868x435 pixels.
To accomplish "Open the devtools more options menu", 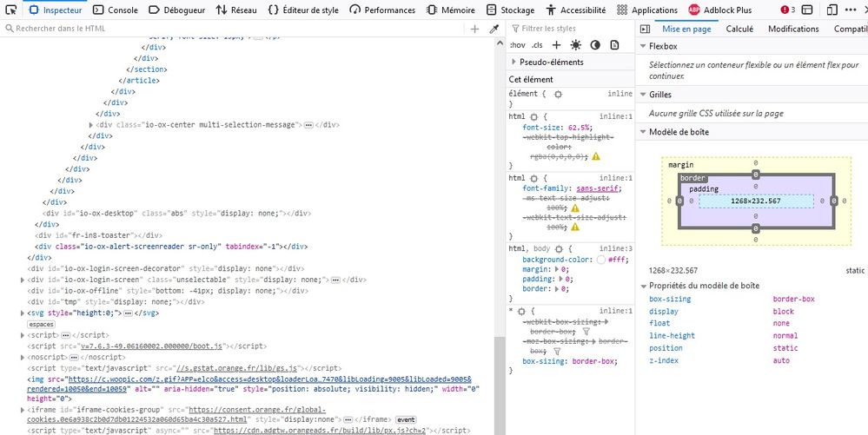I will point(851,10).
